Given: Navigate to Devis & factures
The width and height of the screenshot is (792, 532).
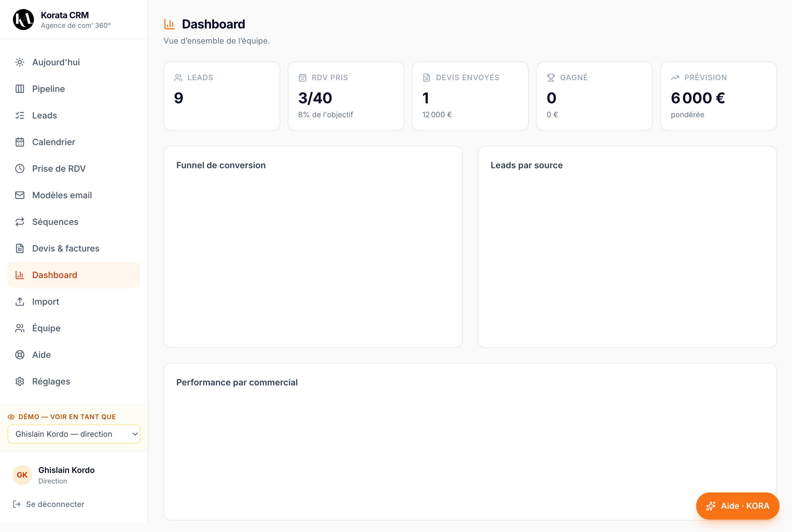Looking at the screenshot, I should 74,248.
